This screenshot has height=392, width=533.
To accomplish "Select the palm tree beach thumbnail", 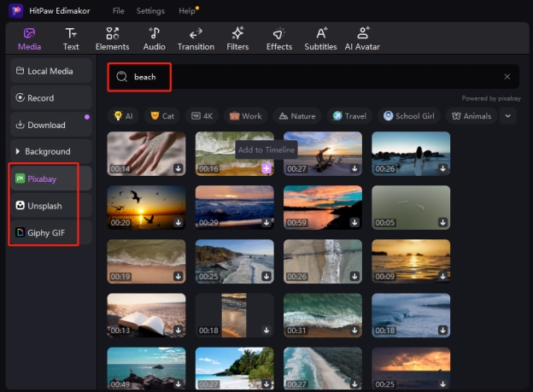I will (x=235, y=368).
